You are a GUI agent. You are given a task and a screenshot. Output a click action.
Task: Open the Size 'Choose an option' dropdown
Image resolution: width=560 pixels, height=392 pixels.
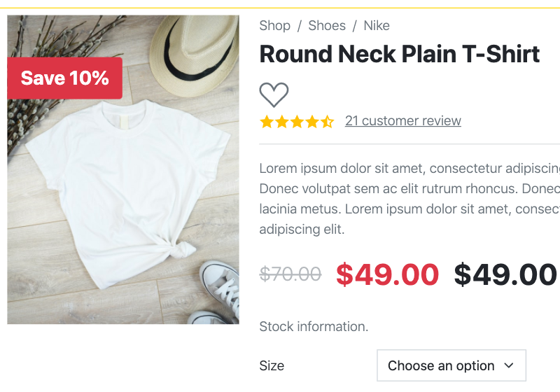[451, 365]
